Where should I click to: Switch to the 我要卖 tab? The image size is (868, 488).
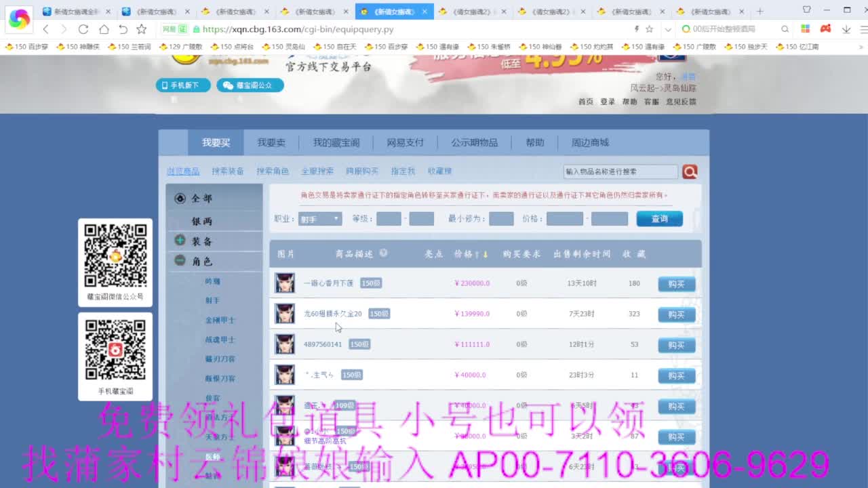pyautogui.click(x=271, y=142)
